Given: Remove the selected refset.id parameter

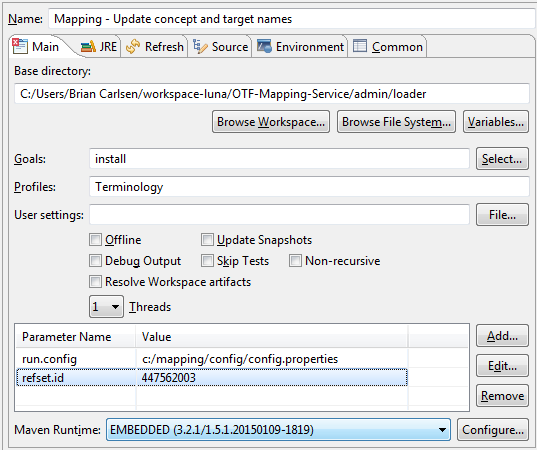Looking at the screenshot, I should pos(502,396).
